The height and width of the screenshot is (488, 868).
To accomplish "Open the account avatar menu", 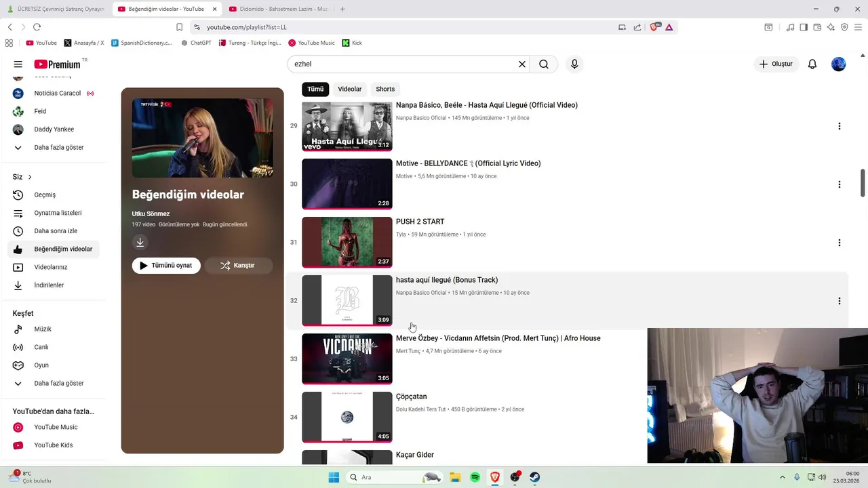I will point(839,64).
